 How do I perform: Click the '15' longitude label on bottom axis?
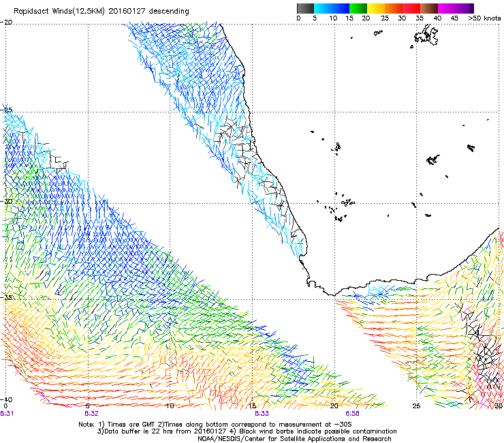coord(252,406)
